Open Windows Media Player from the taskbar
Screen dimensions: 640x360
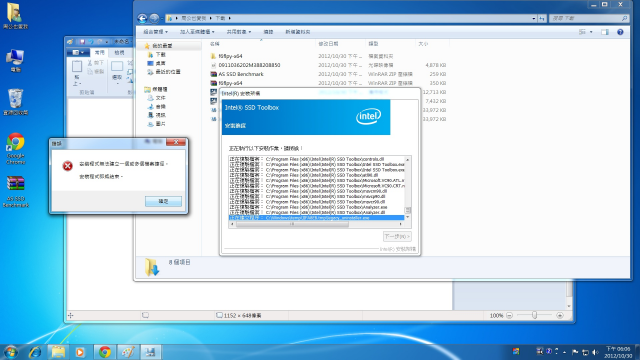pyautogui.click(x=80, y=352)
